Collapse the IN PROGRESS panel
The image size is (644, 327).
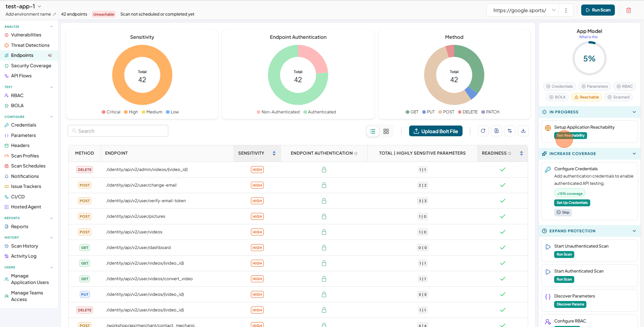(634, 112)
